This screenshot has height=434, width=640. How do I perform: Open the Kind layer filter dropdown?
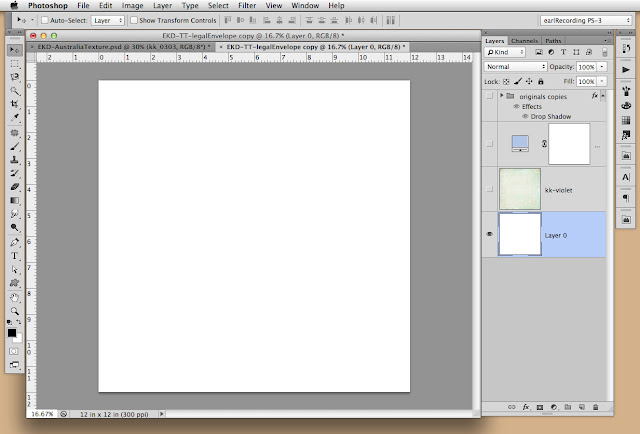point(505,52)
